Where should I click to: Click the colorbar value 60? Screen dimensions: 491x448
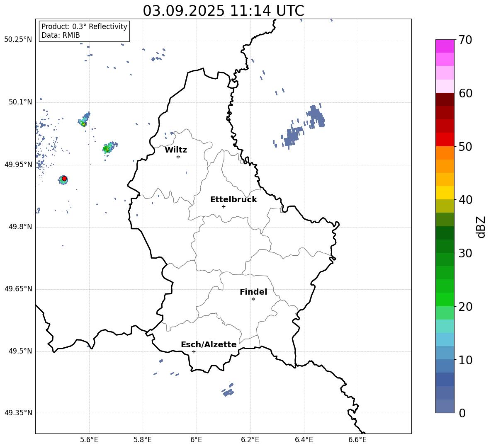(465, 93)
